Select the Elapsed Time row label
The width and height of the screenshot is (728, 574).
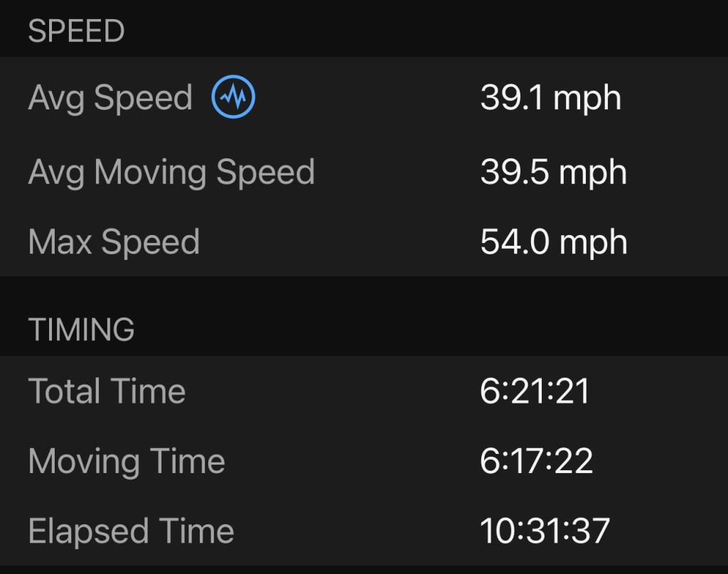tap(131, 531)
